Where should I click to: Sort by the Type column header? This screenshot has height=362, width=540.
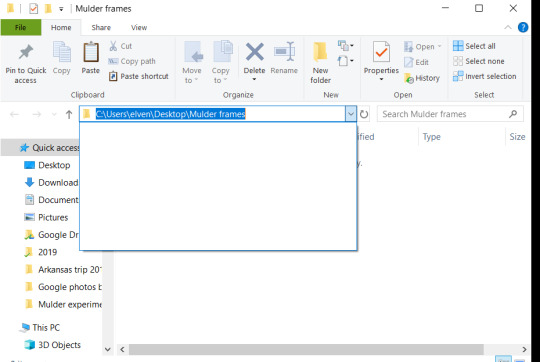(432, 137)
